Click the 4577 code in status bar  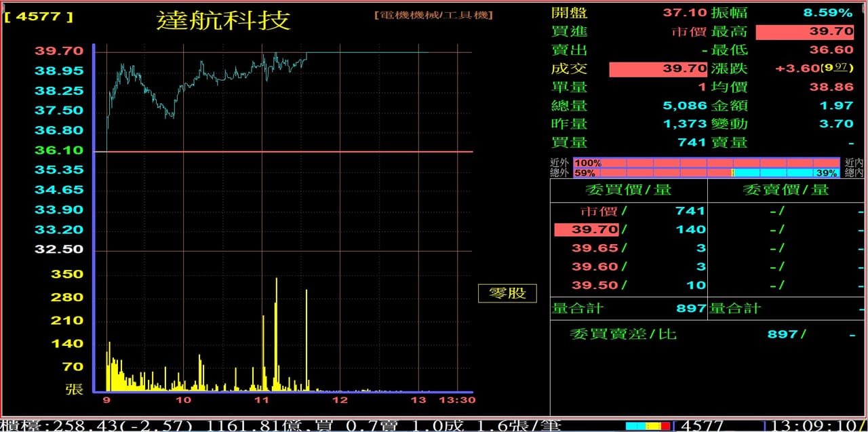703,425
